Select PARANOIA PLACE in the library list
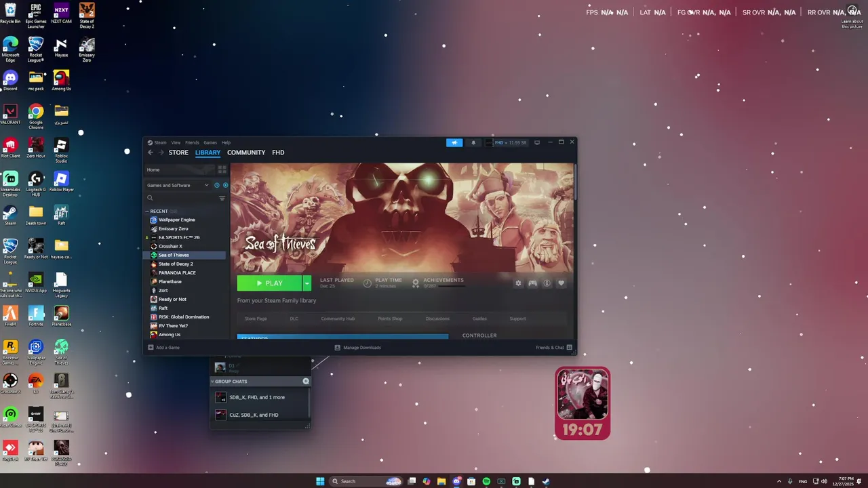Screen dimensions: 868x488 177,272
